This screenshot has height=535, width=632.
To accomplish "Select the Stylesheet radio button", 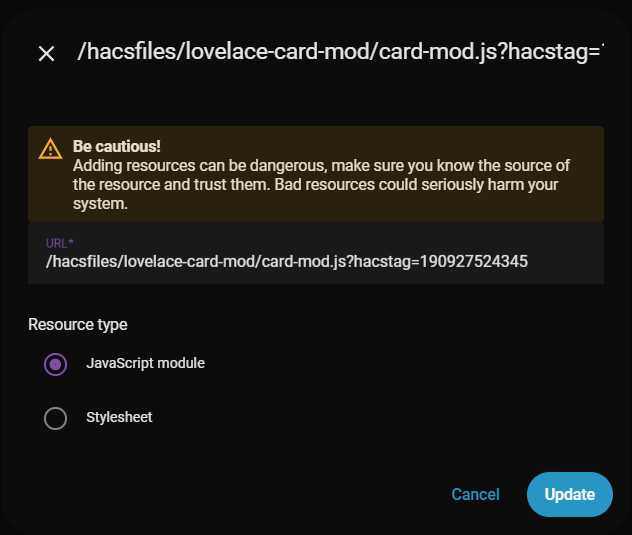I will pyautogui.click(x=56, y=418).
